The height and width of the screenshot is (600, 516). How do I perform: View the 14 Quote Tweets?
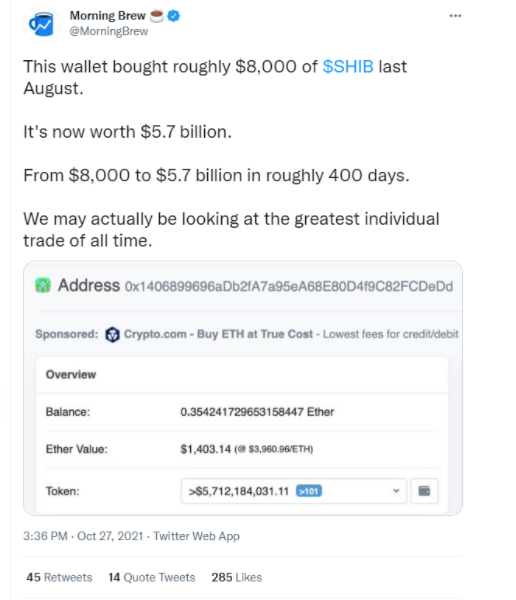152,577
